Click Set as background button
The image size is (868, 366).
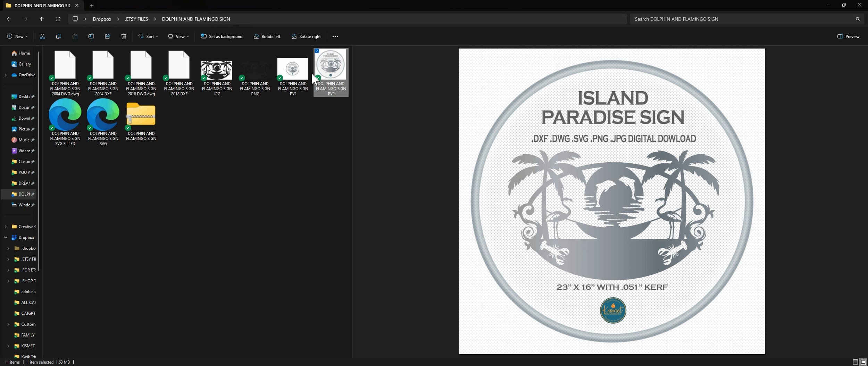coord(222,36)
